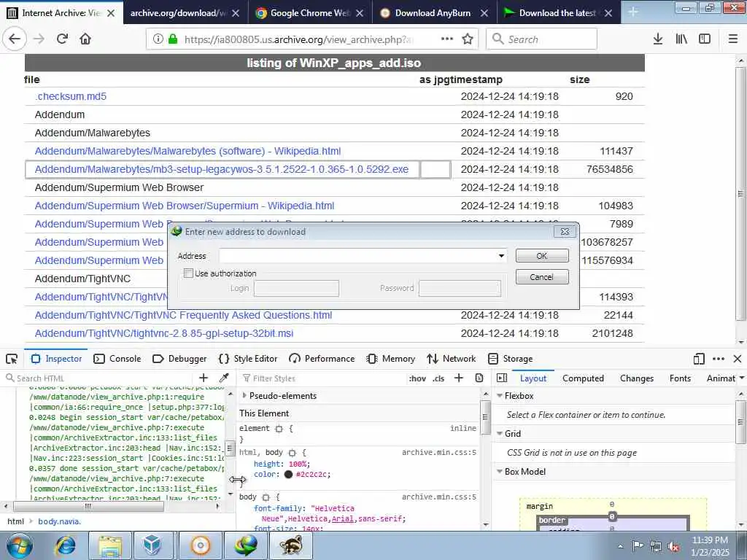Open the raccoon app on taskbar
This screenshot has height=560, width=747.
point(291,545)
